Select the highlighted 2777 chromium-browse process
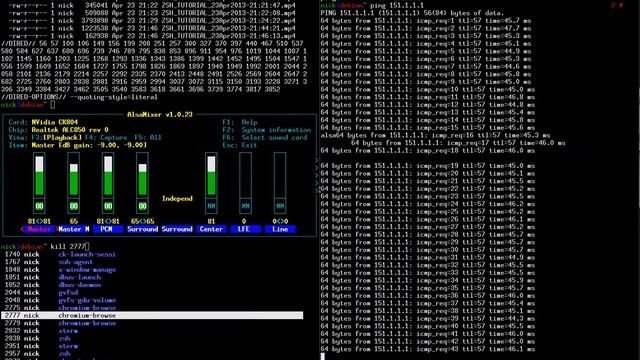Viewport: 640px width, 360px height. (152, 316)
